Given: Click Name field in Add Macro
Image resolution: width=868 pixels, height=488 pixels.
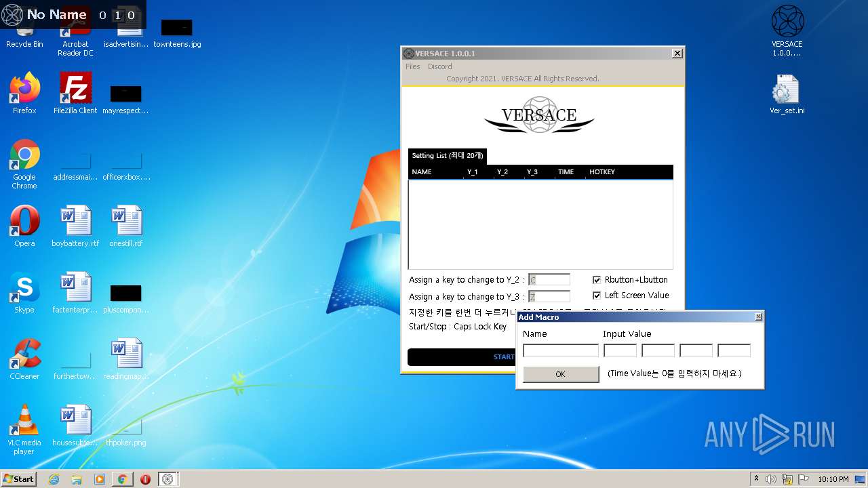Looking at the screenshot, I should (561, 350).
